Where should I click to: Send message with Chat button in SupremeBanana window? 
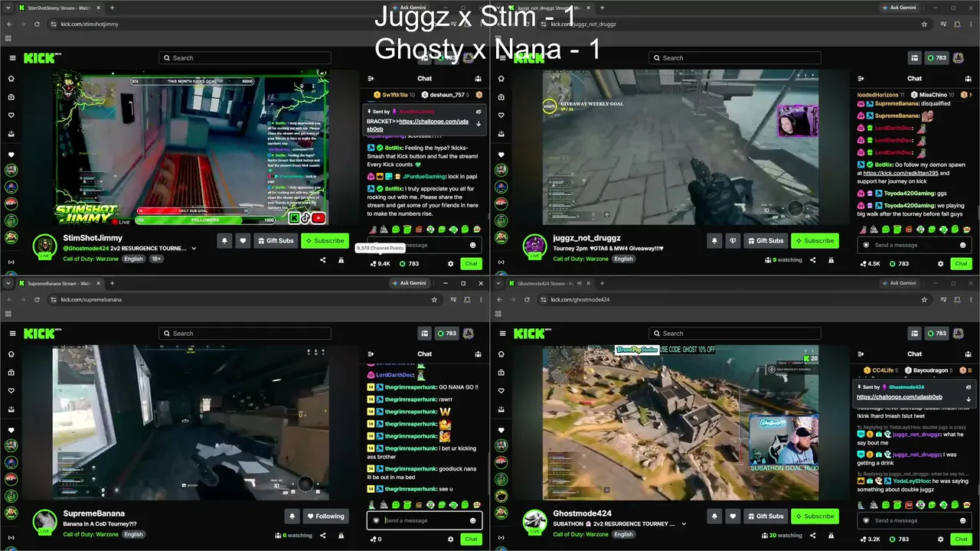471,539
